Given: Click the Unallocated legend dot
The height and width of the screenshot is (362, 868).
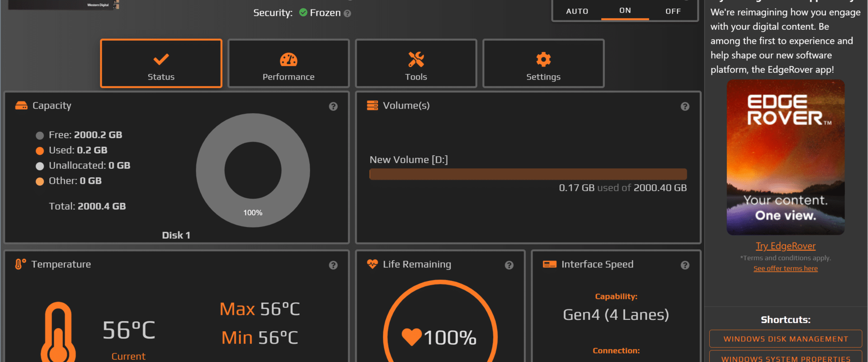Looking at the screenshot, I should (40, 166).
